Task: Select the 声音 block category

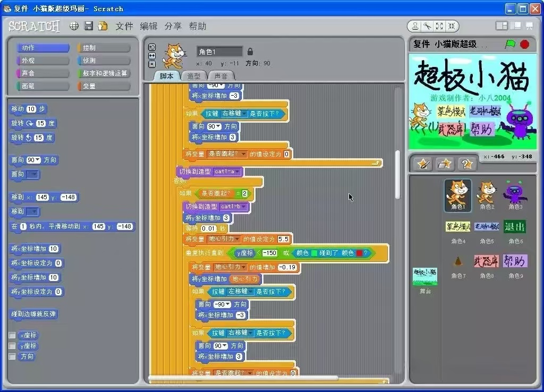Action: (x=43, y=73)
